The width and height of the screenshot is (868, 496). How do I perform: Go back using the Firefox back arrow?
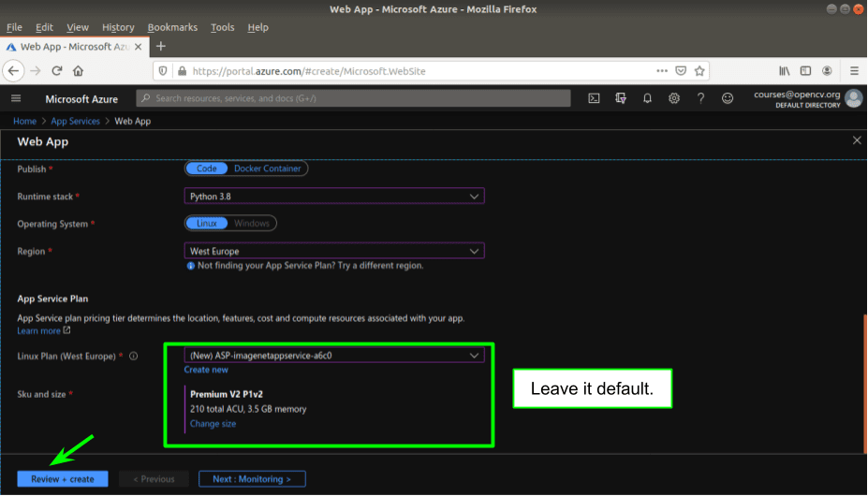[13, 71]
